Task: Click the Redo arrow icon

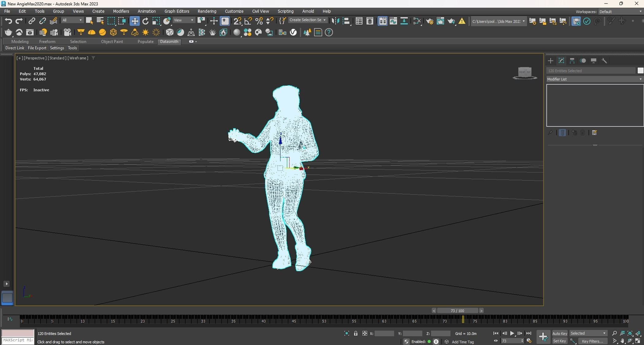Action: point(19,21)
